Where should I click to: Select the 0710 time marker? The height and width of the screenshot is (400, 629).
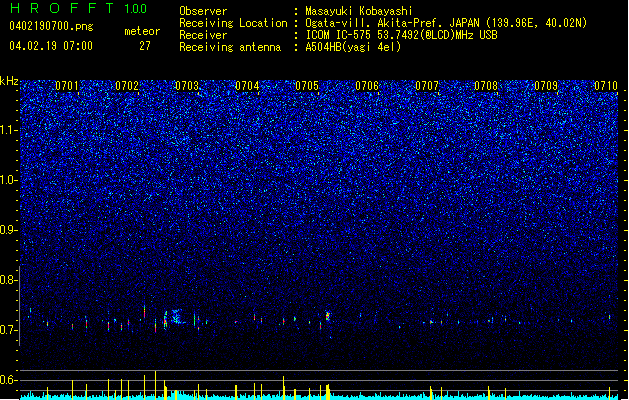pos(606,86)
